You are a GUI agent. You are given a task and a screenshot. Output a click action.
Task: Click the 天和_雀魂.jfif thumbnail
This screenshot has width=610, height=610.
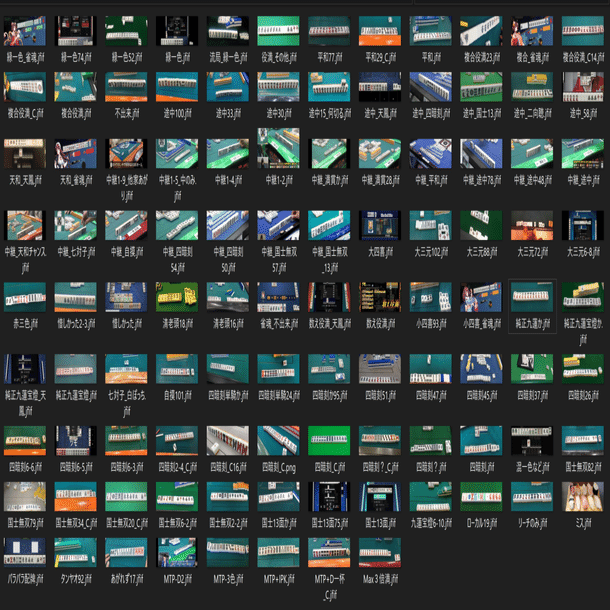point(75,154)
